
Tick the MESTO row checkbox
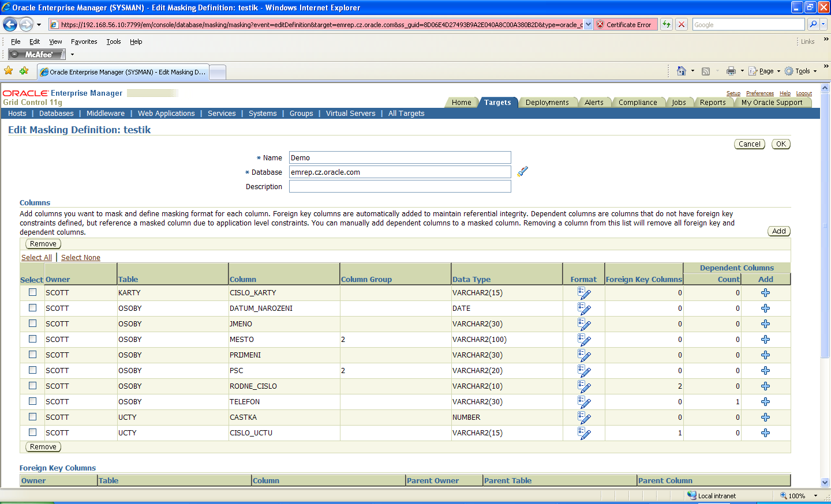tap(33, 339)
